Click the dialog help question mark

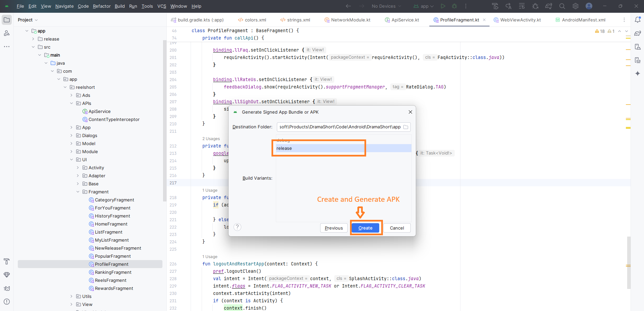[237, 227]
